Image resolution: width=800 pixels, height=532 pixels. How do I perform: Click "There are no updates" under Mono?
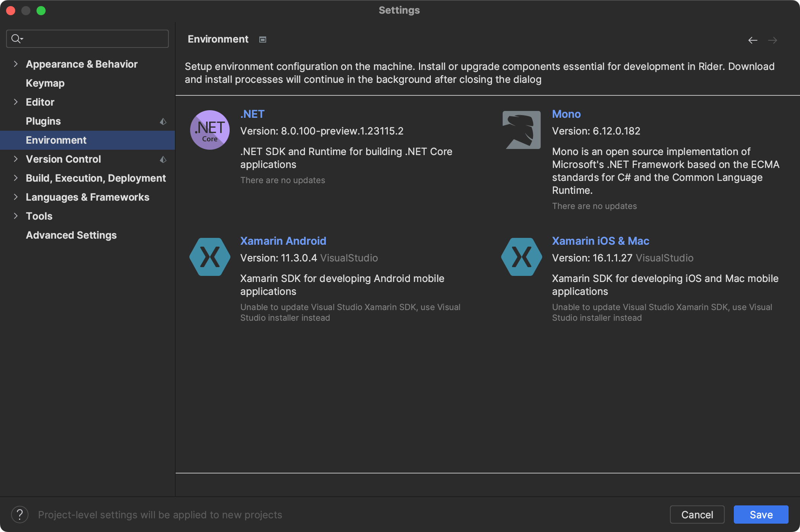pyautogui.click(x=595, y=206)
